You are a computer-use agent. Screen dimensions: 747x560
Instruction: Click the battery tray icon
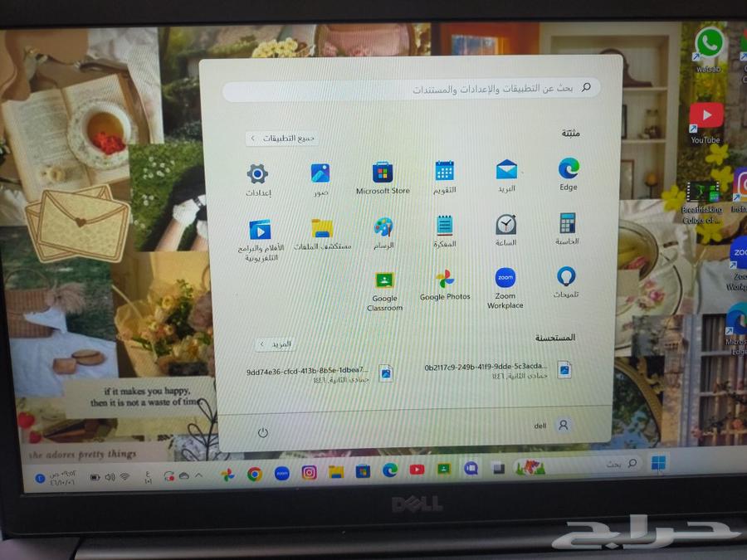pos(95,477)
